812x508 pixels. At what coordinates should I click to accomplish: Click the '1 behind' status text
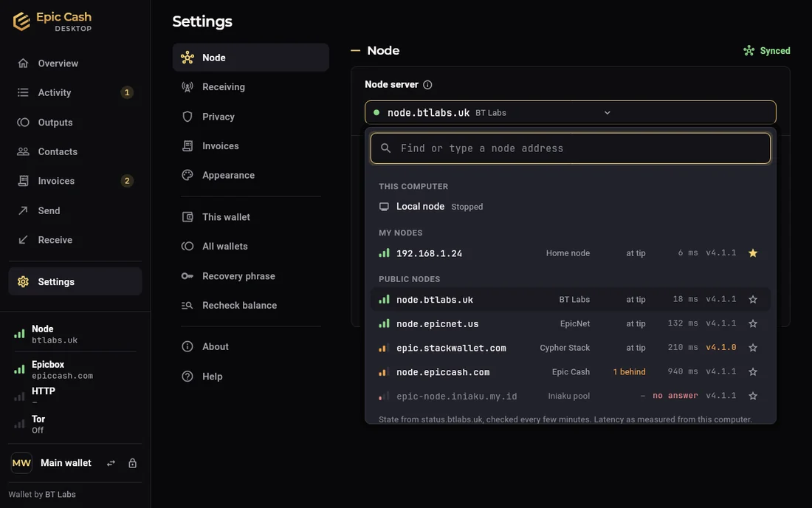(629, 372)
